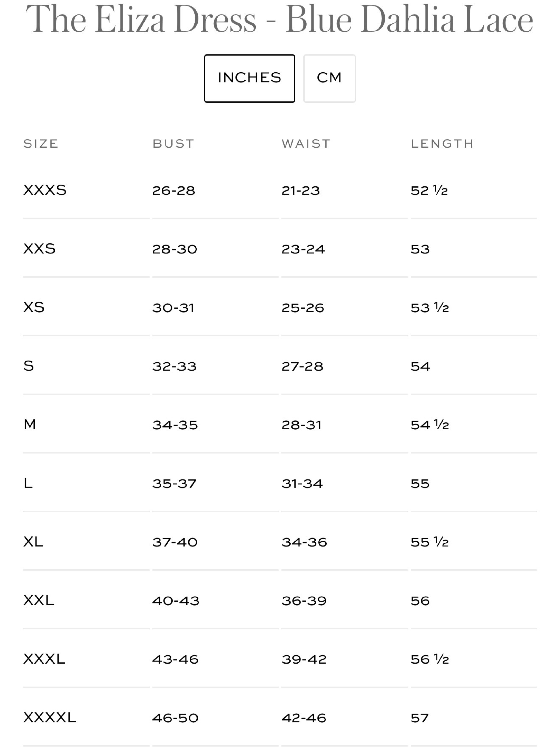
Task: Click the 42-46 waist measurement
Action: pos(304,718)
